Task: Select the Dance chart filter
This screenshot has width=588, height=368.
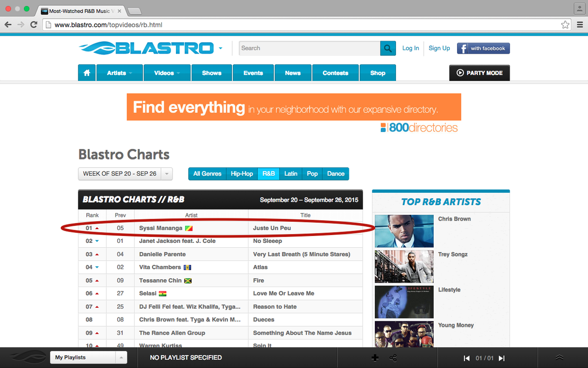Action: point(336,174)
